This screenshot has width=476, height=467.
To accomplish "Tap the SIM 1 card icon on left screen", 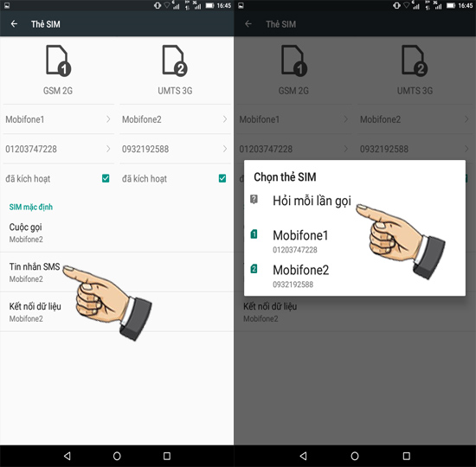I will (x=58, y=61).
